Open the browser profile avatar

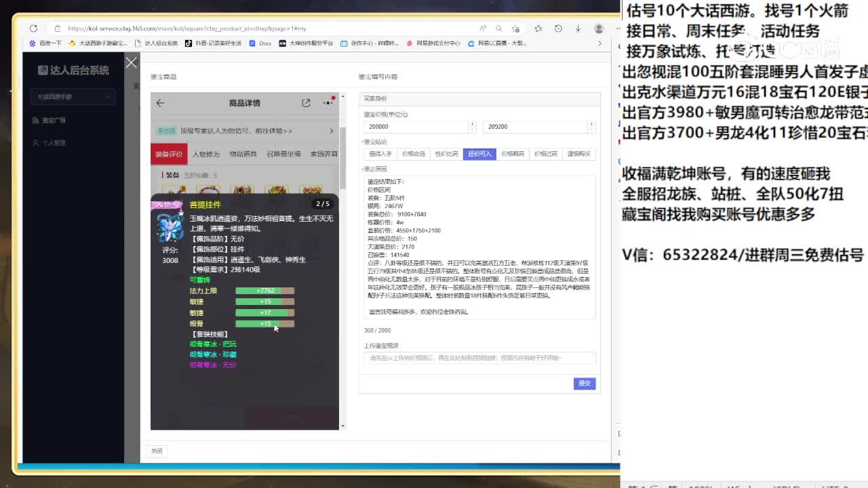pyautogui.click(x=599, y=28)
